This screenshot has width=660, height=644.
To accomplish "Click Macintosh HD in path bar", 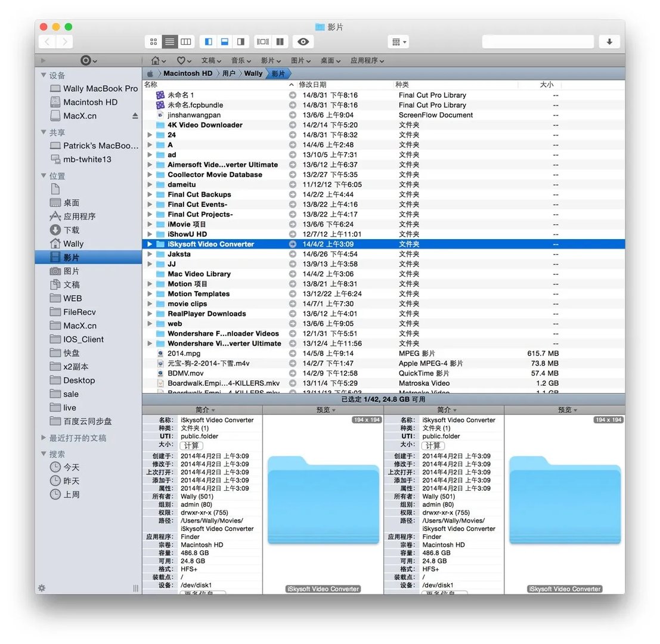I will 187,73.
